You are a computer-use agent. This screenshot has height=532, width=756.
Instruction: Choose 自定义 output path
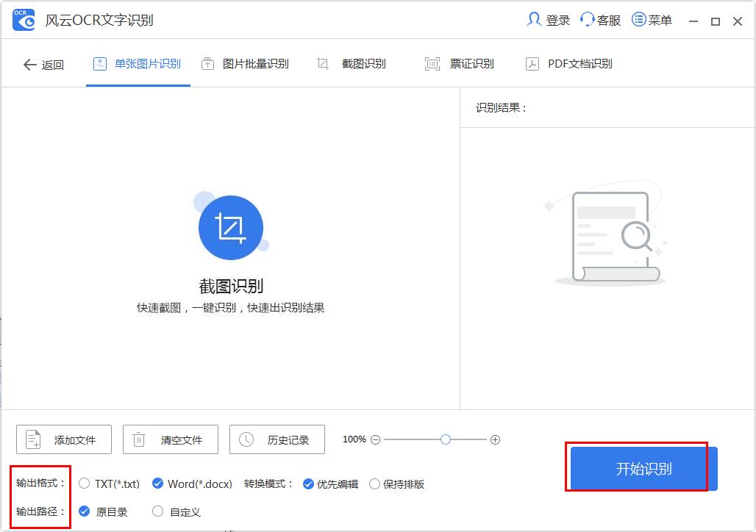pos(157,511)
